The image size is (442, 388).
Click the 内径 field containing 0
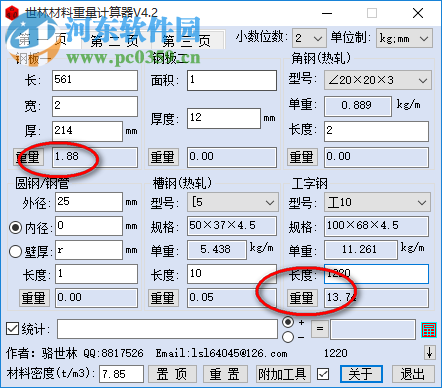pyautogui.click(x=89, y=226)
